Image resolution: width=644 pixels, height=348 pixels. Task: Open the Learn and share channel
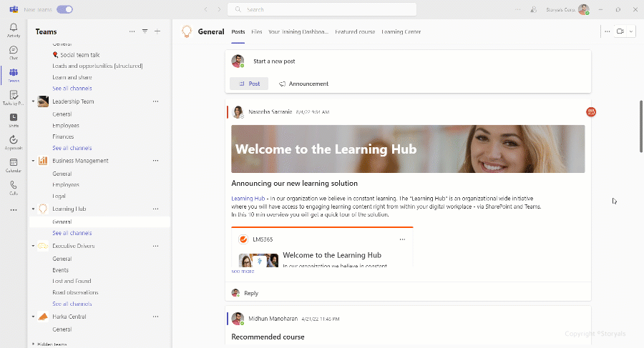coord(72,77)
